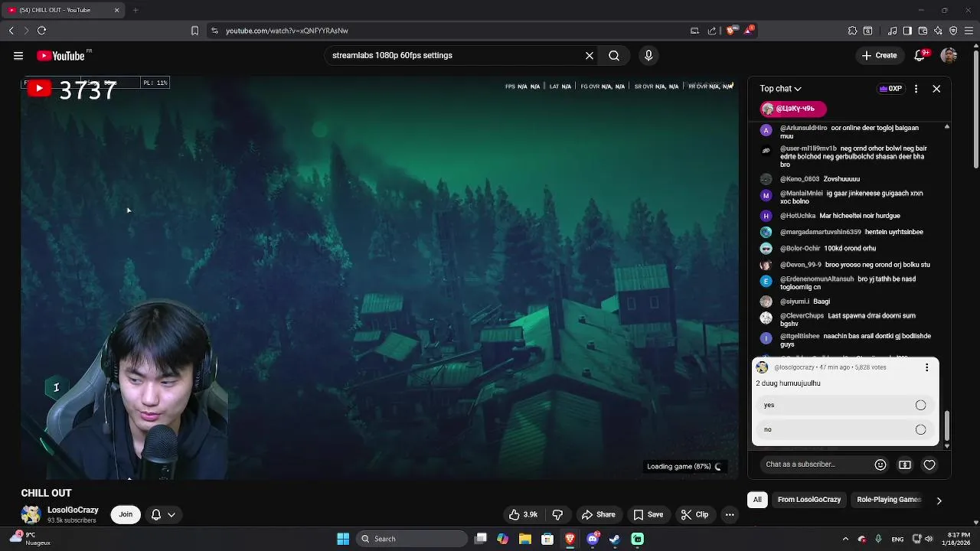This screenshot has height=551, width=980.
Task: Open Windows Start menu
Action: [343, 539]
